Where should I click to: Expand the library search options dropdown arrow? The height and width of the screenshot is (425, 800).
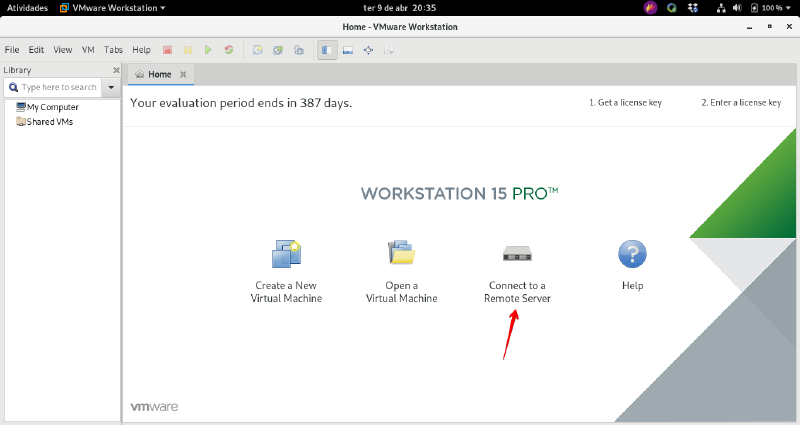110,88
